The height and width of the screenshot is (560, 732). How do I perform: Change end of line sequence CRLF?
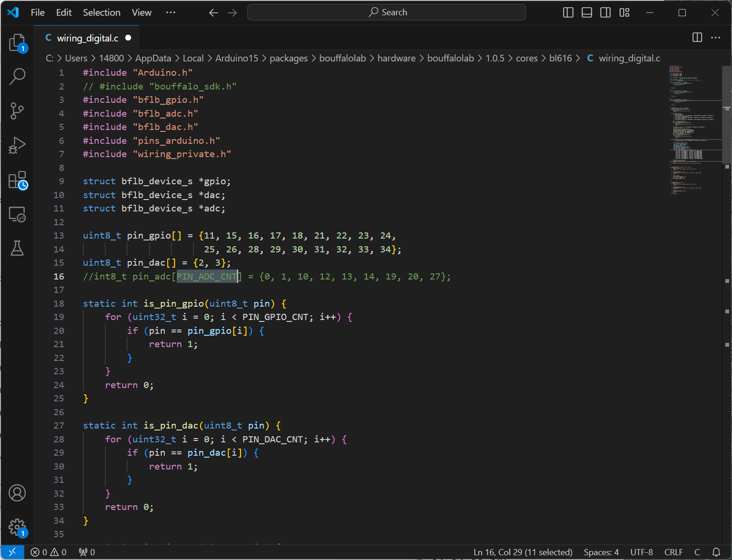[673, 552]
